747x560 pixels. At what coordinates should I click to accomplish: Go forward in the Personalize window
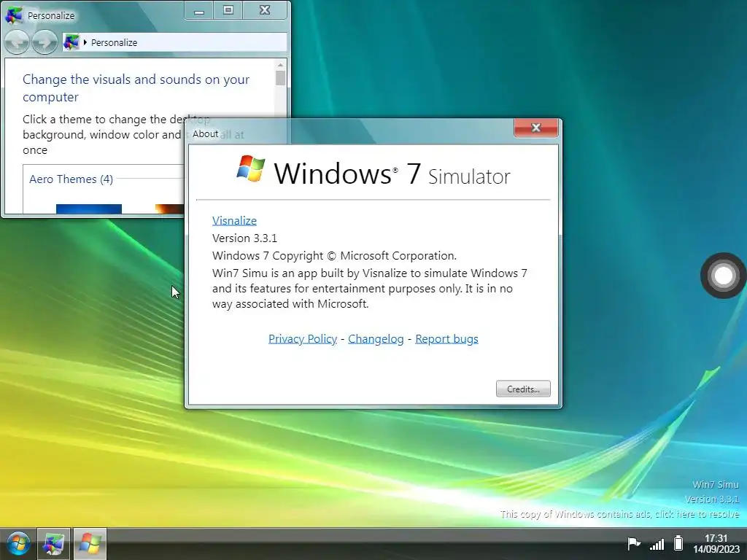coord(44,42)
